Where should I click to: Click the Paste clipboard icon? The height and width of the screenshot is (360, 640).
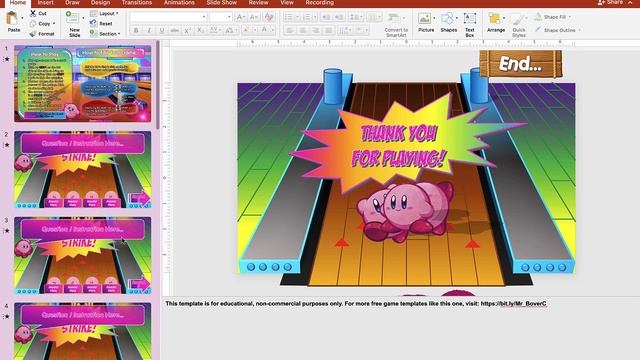tap(13, 19)
